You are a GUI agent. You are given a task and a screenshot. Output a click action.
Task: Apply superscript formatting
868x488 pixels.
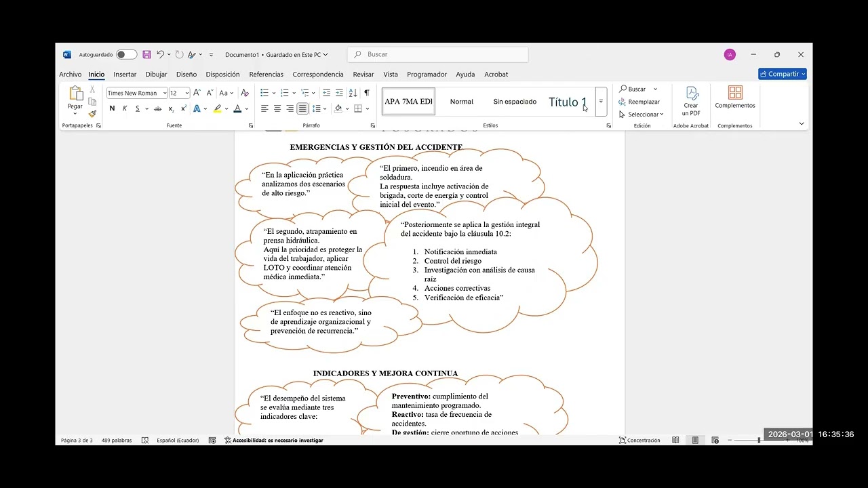click(x=183, y=108)
